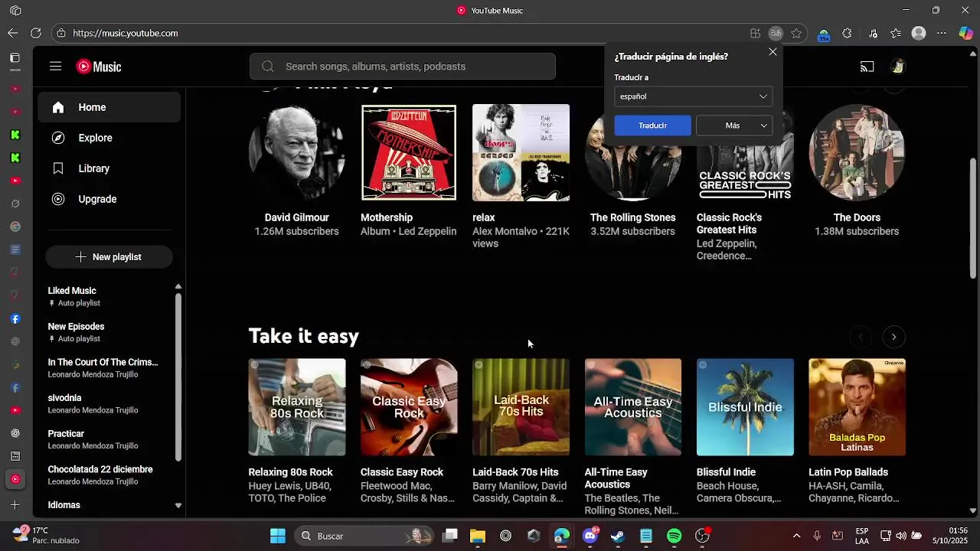This screenshot has height=551, width=980.
Task: Open the español language dropdown
Action: (693, 96)
